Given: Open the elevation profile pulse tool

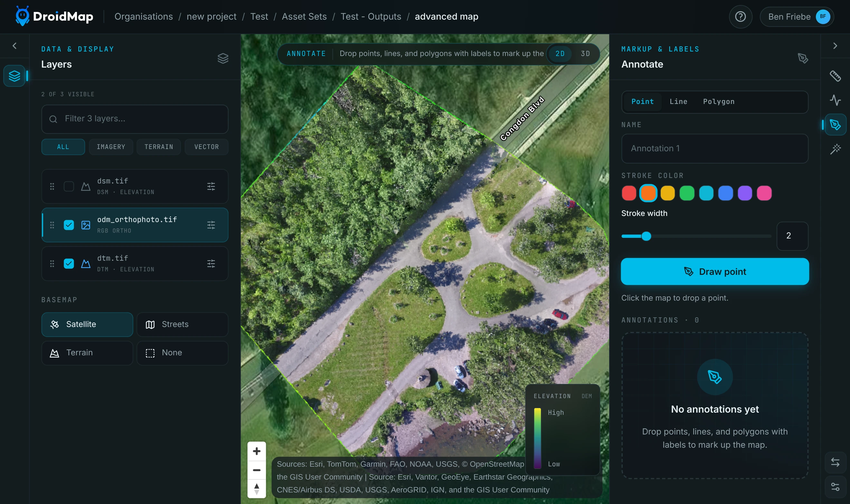Looking at the screenshot, I should tap(835, 100).
